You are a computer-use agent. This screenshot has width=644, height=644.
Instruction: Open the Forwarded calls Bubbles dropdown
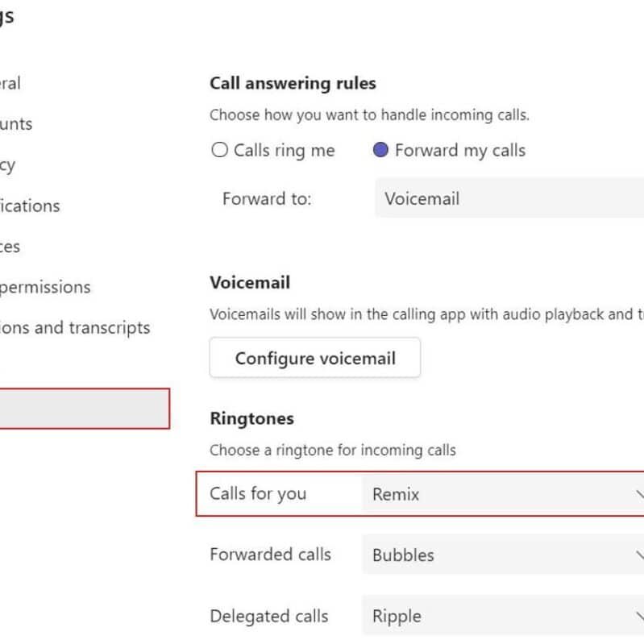(503, 555)
